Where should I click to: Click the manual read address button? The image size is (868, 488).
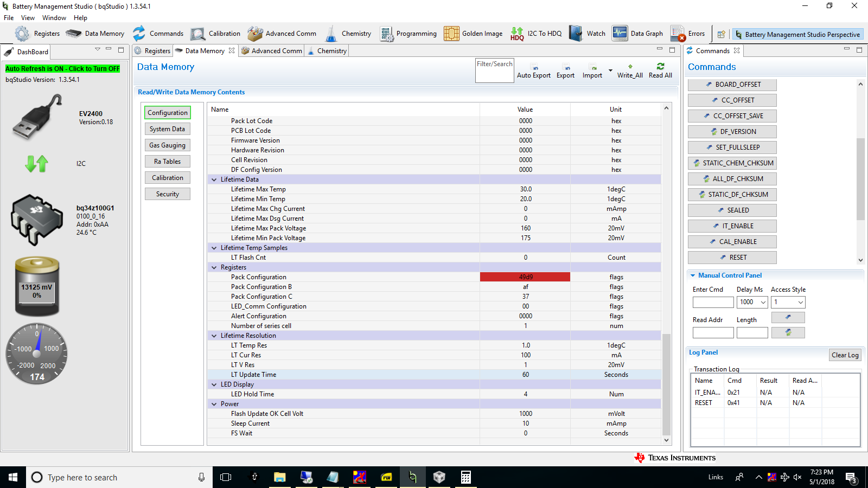[788, 332]
